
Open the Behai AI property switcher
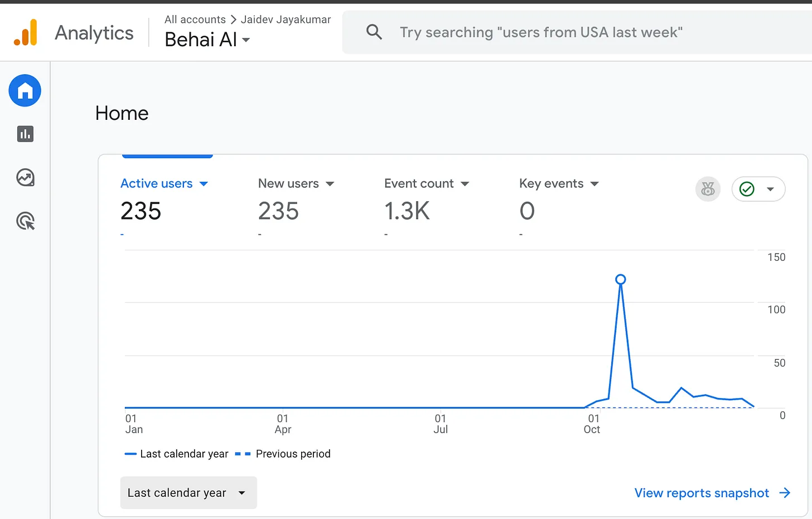(207, 40)
